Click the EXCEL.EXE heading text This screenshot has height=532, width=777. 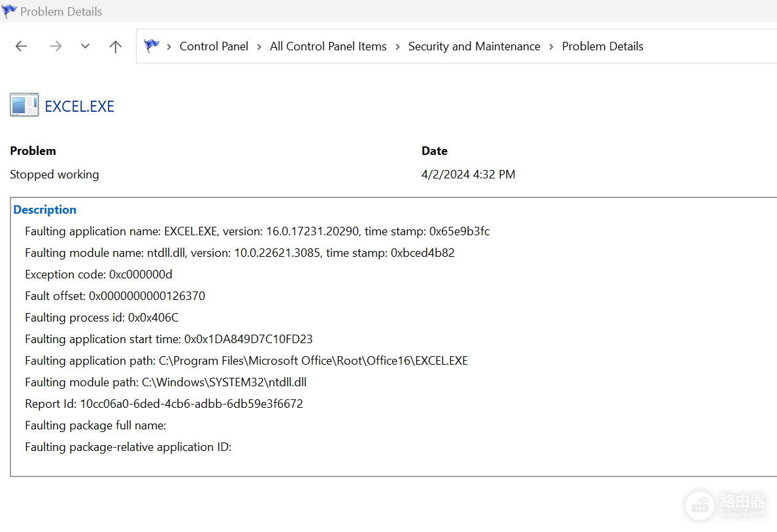(79, 106)
